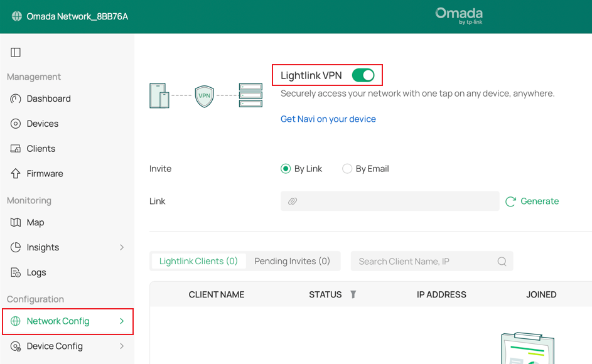The image size is (592, 364).
Task: Select the By Email invite option
Action: click(x=347, y=168)
